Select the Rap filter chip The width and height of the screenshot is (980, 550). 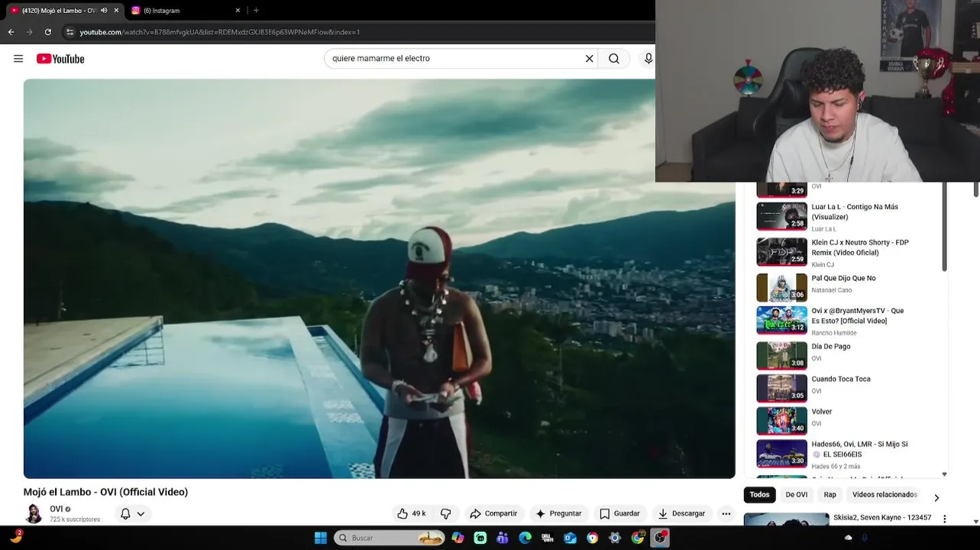pos(830,494)
